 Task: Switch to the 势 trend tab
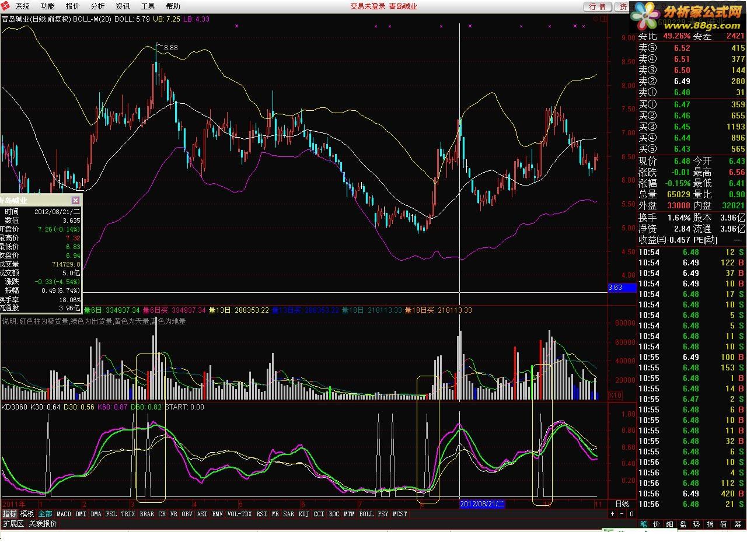[697, 524]
